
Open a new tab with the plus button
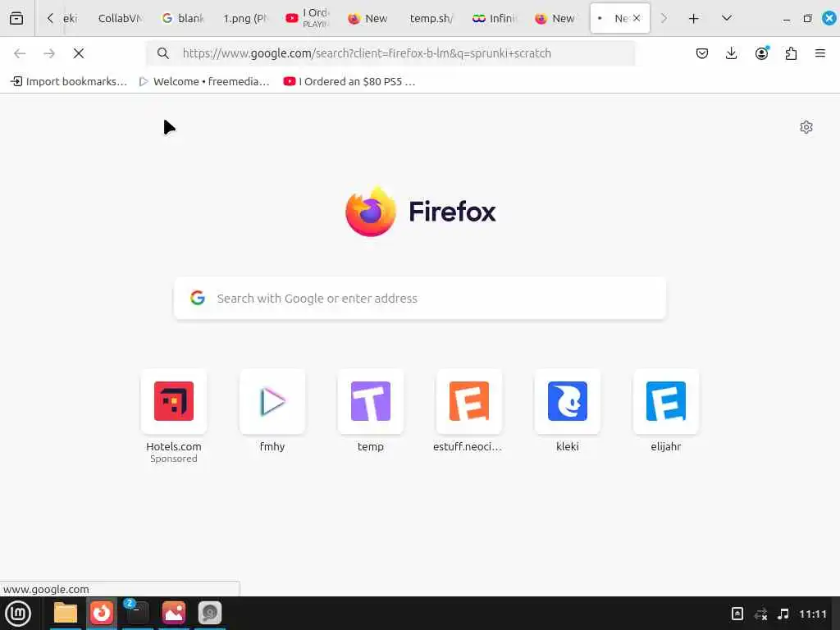[x=693, y=19]
